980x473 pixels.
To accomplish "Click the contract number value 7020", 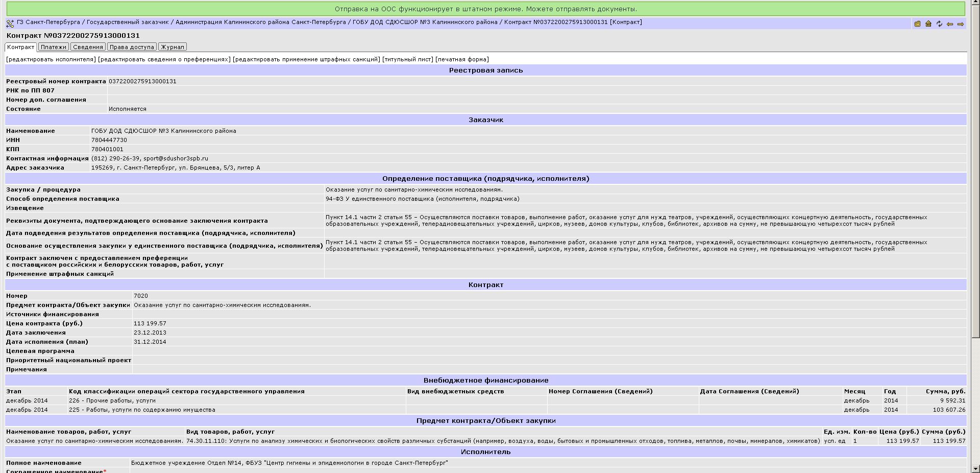I will (141, 296).
